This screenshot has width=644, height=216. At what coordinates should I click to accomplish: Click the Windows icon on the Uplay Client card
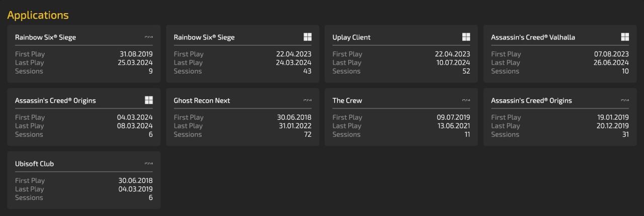point(466,37)
